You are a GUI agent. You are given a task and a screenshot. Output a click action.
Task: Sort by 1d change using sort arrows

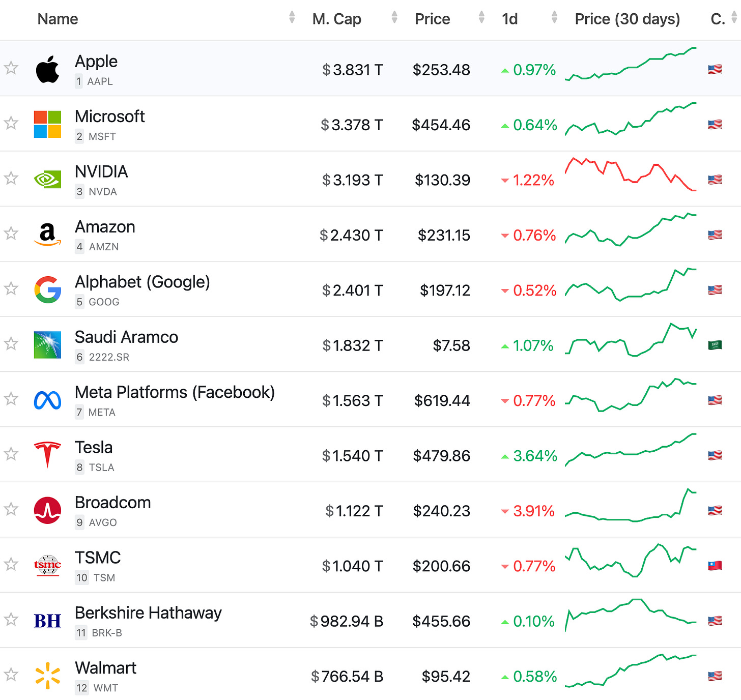pos(554,17)
